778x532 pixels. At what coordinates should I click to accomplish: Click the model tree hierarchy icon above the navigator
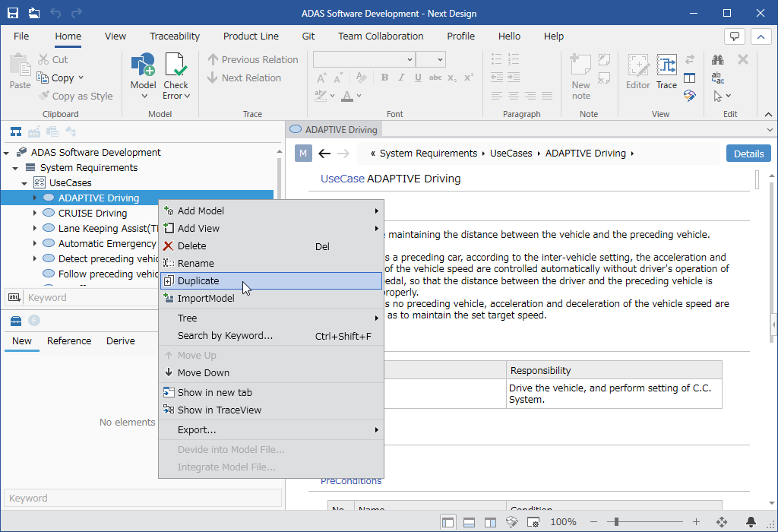tap(16, 131)
